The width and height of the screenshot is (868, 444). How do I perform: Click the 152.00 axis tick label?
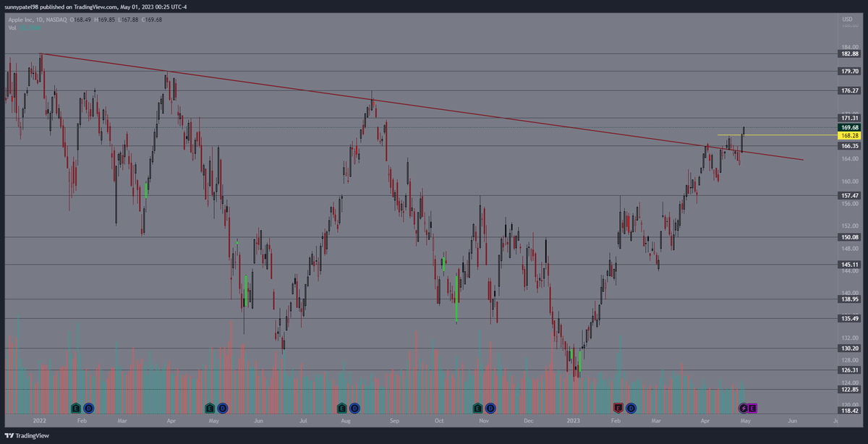click(849, 226)
